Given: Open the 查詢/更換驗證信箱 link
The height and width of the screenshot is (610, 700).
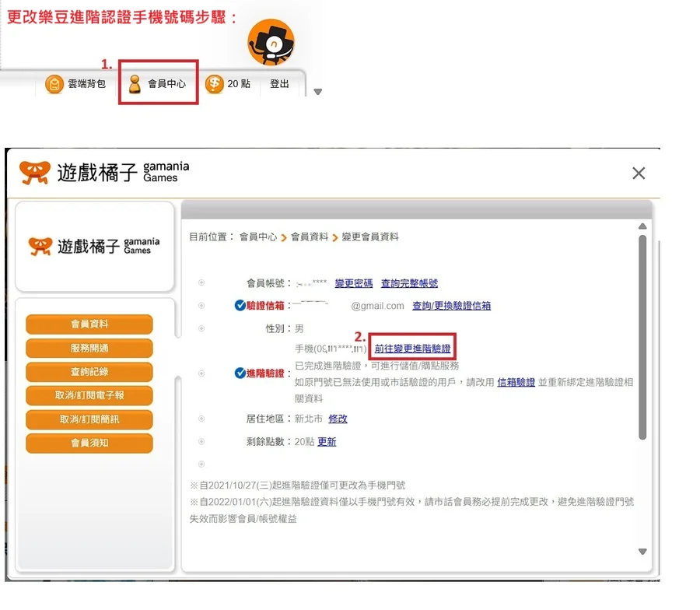Looking at the screenshot, I should pos(451,306).
